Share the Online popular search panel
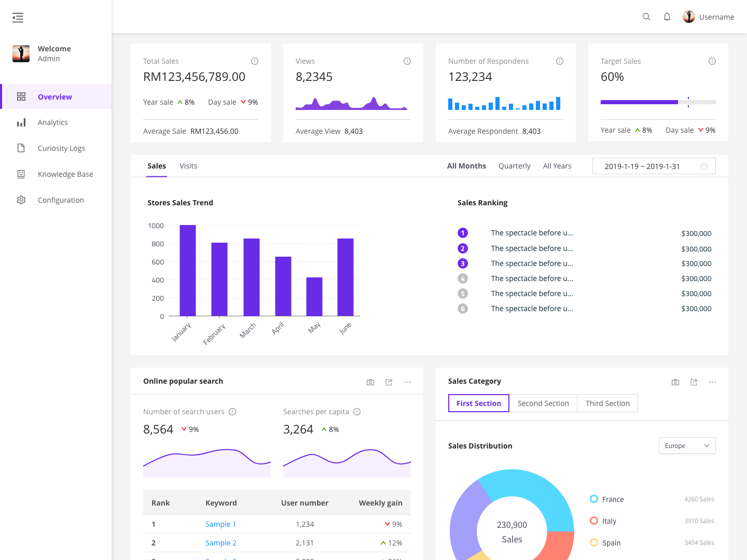The height and width of the screenshot is (560, 747). click(389, 382)
